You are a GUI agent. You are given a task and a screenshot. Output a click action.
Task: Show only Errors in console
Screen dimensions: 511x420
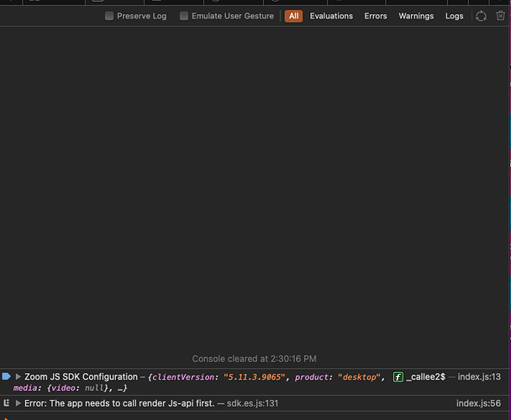[x=376, y=16]
